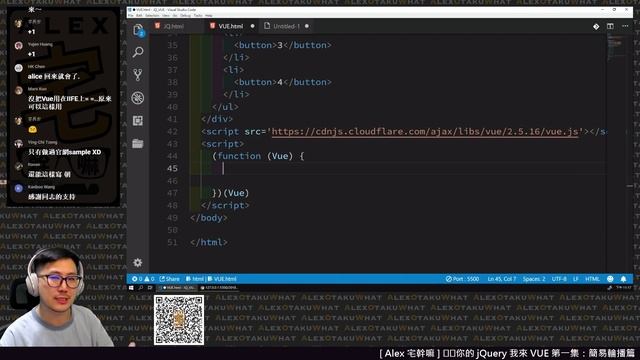The image size is (640, 360).
Task: Open Source Control view in activity bar
Action: click(138, 75)
